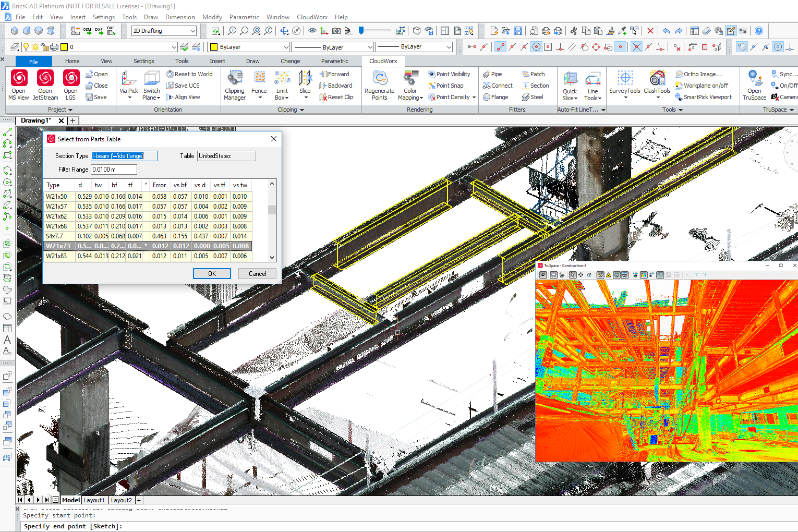Image resolution: width=798 pixels, height=532 pixels.
Task: Select the Pipe fitter tool
Action: [492, 74]
